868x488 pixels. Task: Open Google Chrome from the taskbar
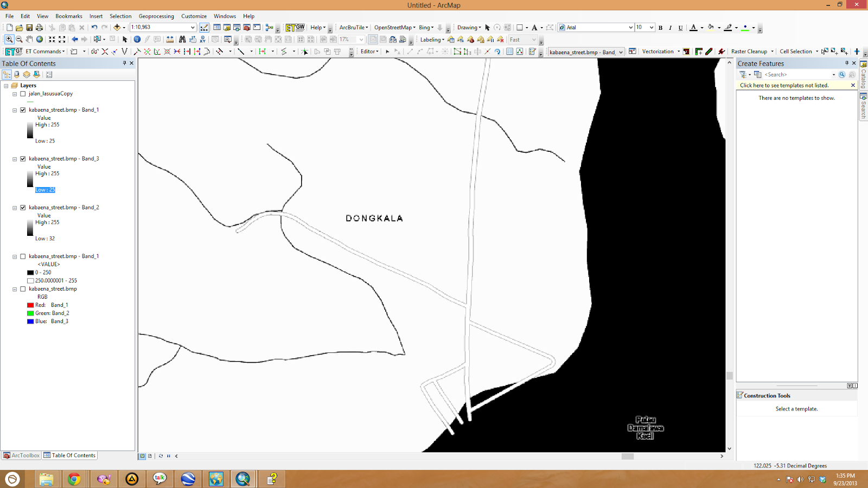click(75, 479)
